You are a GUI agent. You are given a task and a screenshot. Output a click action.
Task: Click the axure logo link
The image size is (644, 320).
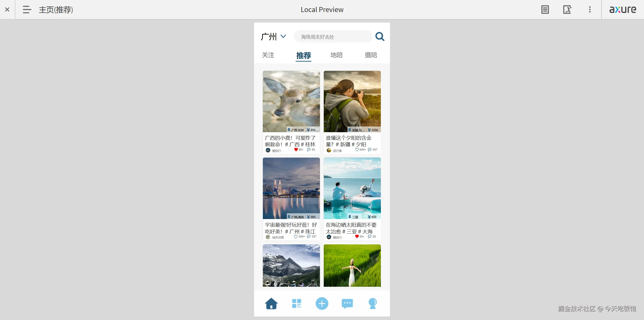click(623, 10)
